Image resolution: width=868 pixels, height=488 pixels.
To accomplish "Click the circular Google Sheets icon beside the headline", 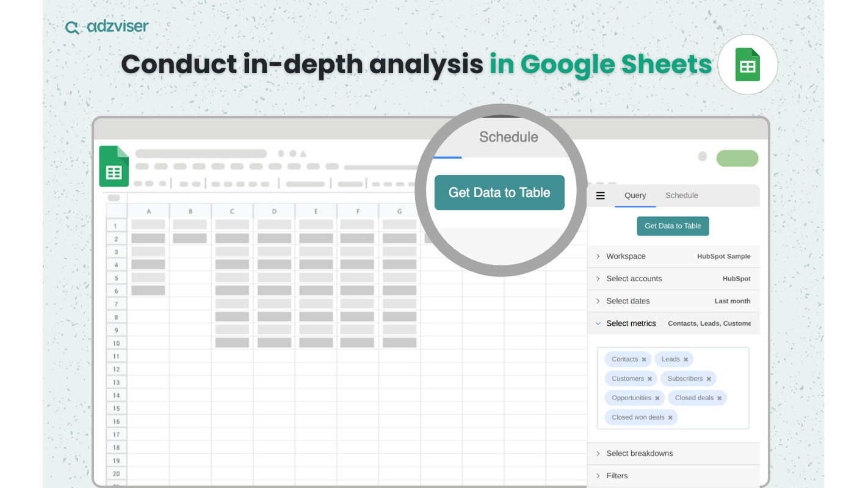I will click(x=747, y=65).
